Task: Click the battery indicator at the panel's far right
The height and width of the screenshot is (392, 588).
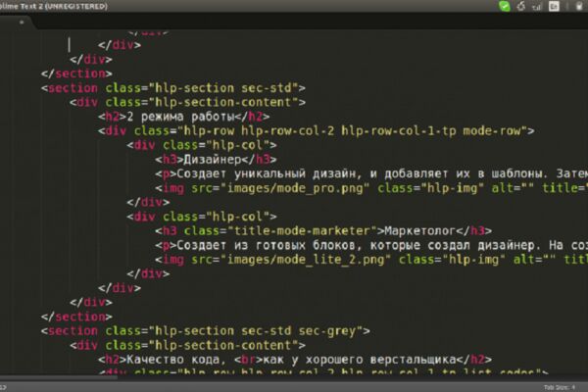Action: point(579,6)
